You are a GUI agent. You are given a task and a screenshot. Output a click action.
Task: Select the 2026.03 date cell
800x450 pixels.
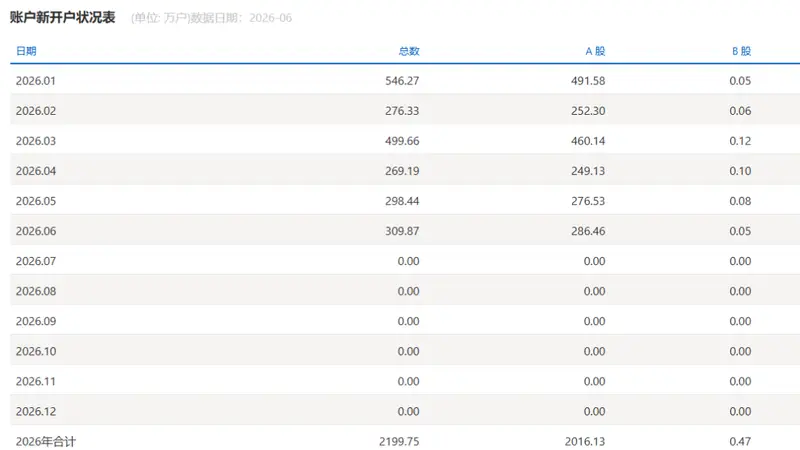[x=36, y=141]
